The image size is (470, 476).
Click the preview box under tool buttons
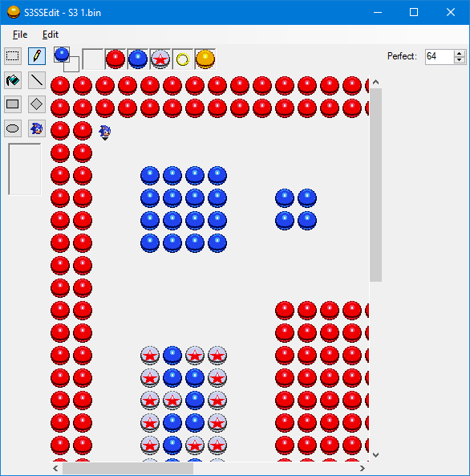[x=25, y=169]
